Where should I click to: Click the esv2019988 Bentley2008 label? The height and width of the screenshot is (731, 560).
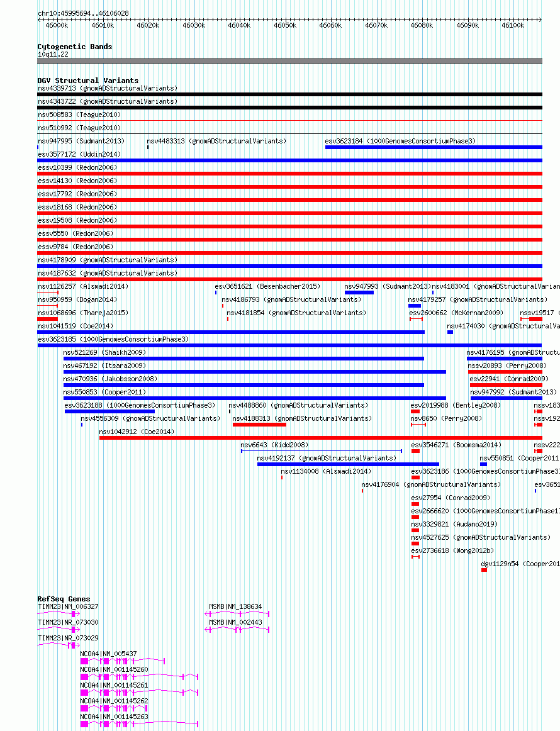click(456, 405)
